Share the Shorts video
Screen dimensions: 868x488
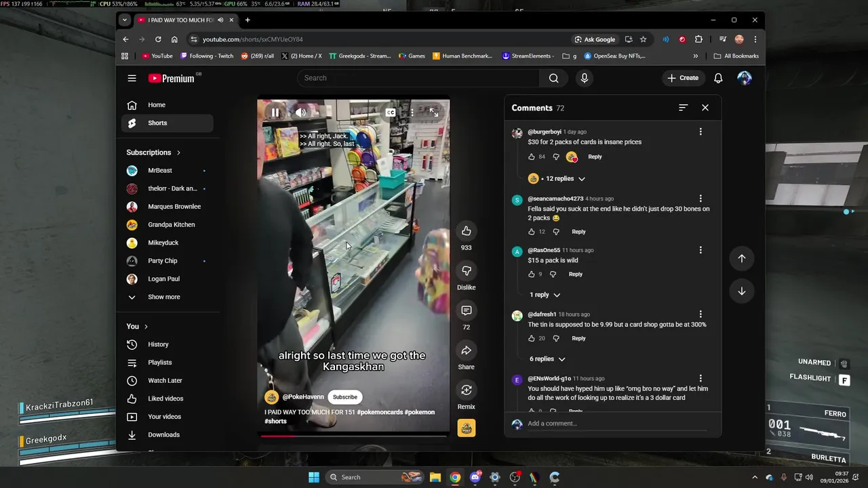click(x=467, y=350)
